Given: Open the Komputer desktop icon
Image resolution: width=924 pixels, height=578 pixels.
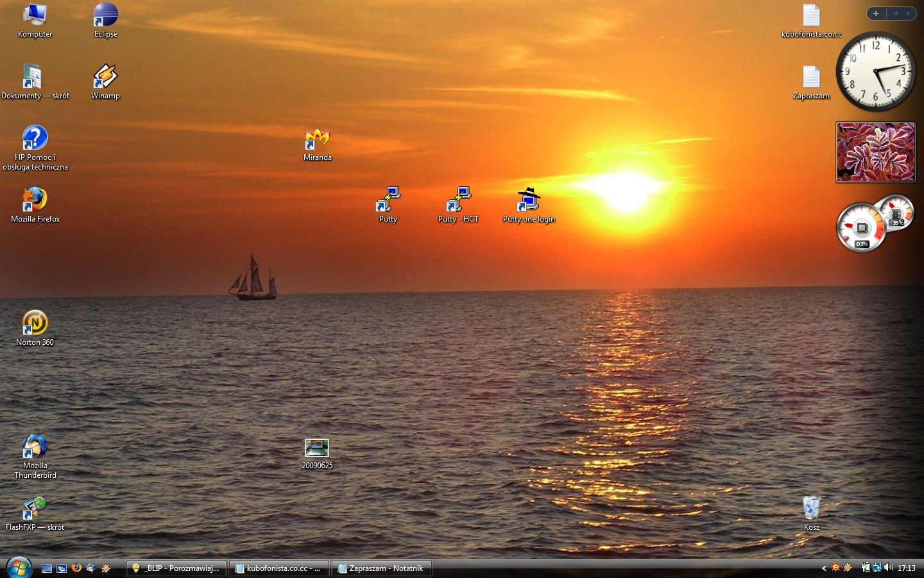Looking at the screenshot, I should click(35, 21).
